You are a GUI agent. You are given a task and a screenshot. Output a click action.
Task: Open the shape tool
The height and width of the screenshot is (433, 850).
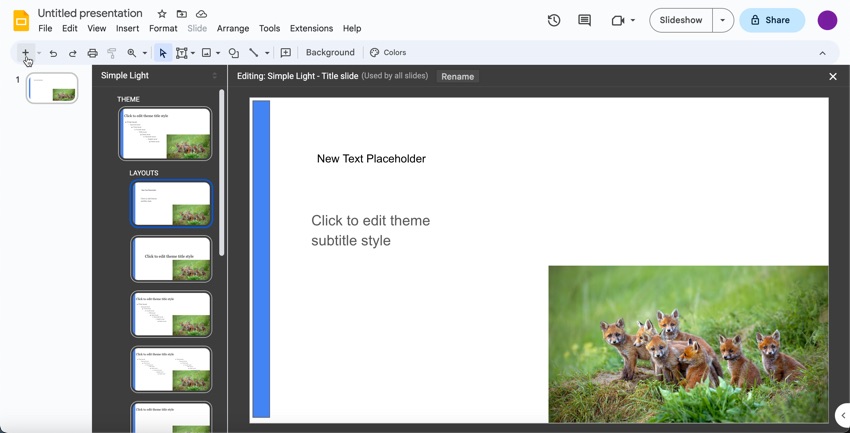234,53
